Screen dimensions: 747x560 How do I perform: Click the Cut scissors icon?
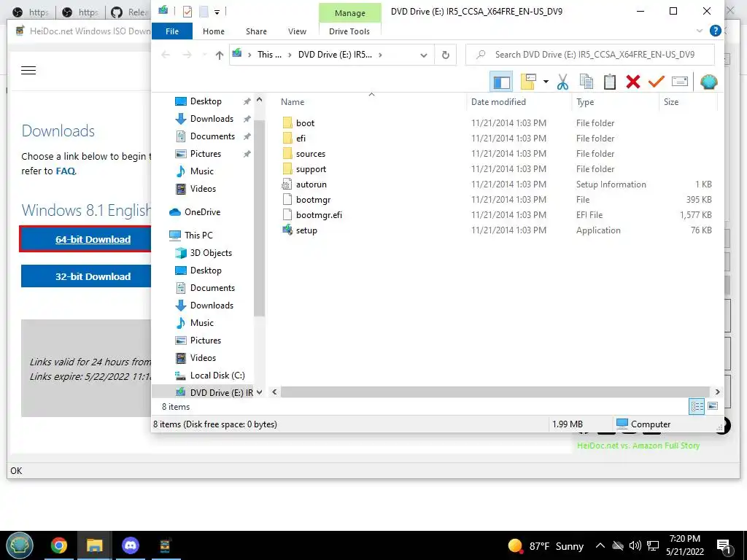click(x=562, y=82)
